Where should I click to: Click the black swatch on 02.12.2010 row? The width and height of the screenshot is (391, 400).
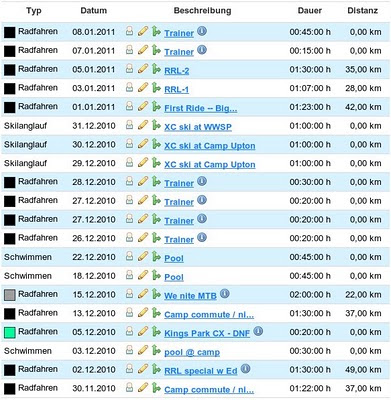coord(10,370)
